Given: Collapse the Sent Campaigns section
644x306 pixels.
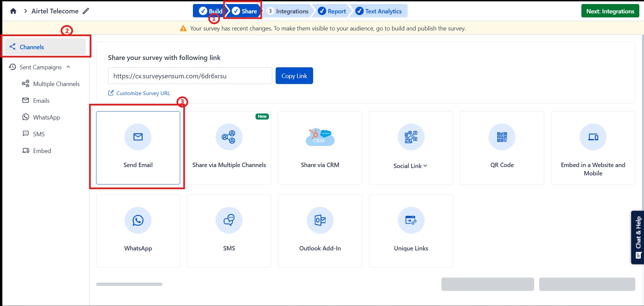Looking at the screenshot, I should pyautogui.click(x=68, y=67).
